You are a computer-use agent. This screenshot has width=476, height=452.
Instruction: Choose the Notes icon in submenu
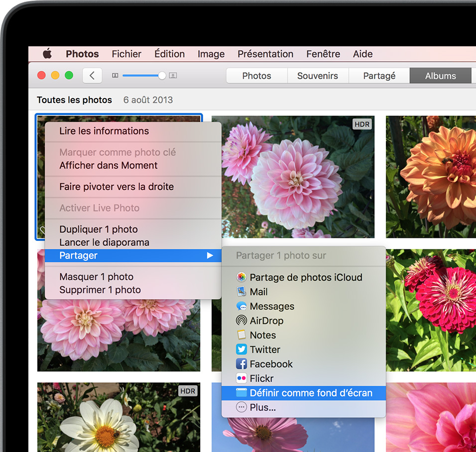[x=241, y=335]
